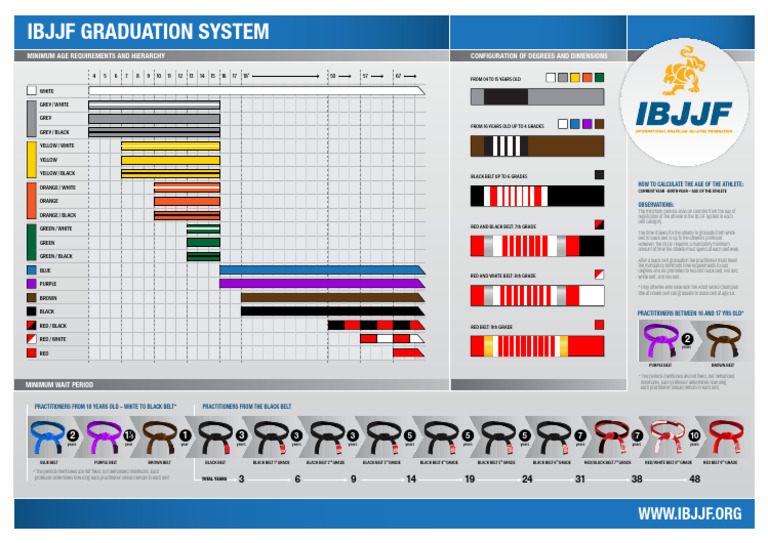The width and height of the screenshot is (768, 543).
Task: Click the brown belt degree diagram with white stripes
Action: (537, 146)
